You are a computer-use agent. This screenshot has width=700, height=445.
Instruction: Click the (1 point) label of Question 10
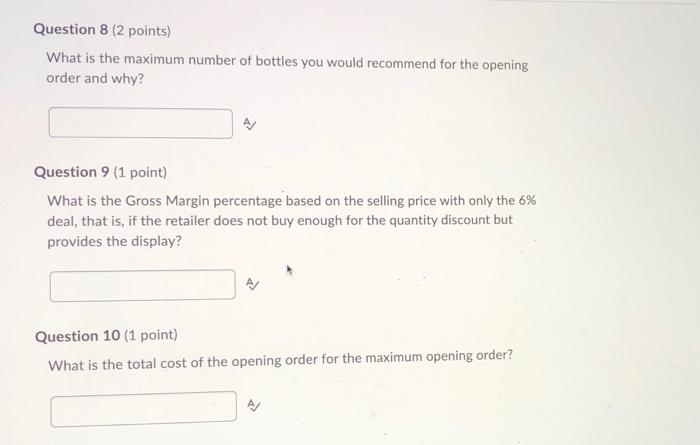tap(151, 335)
